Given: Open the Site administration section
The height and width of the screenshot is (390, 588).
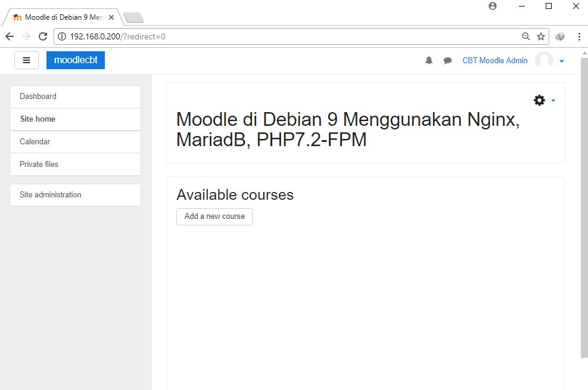Looking at the screenshot, I should pyautogui.click(x=50, y=194).
